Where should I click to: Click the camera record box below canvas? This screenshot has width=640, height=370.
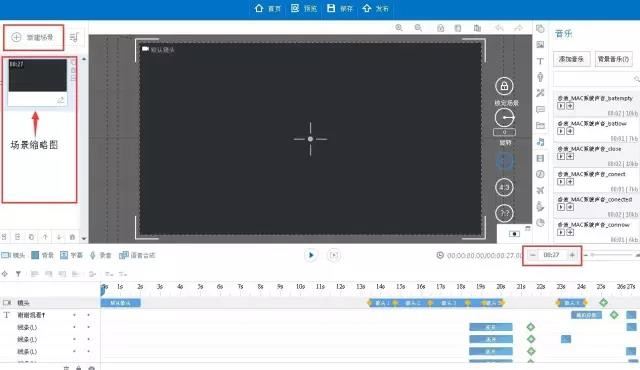(514, 234)
